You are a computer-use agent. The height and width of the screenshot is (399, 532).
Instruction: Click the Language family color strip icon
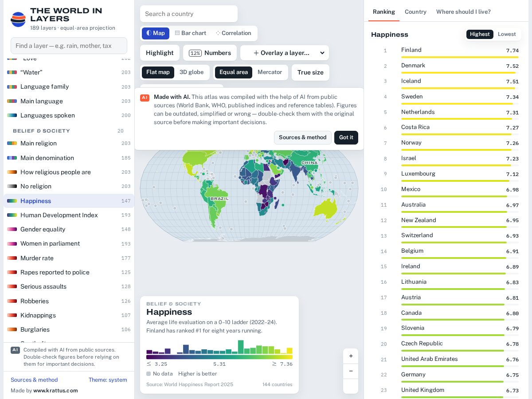tap(12, 87)
